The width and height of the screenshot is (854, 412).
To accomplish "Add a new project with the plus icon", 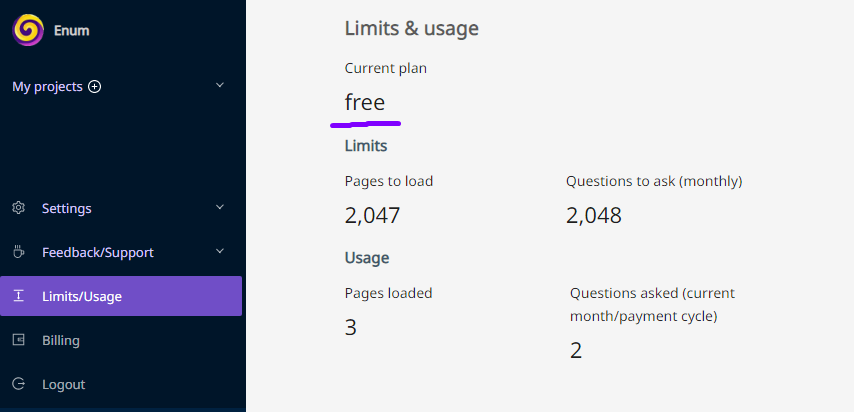I will pos(95,87).
